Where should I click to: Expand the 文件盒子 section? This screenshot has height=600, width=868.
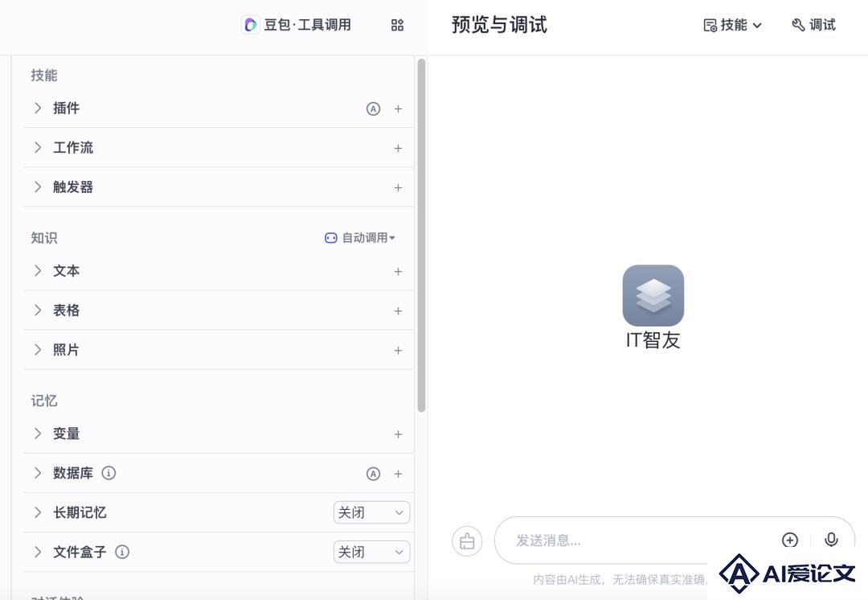click(38, 552)
